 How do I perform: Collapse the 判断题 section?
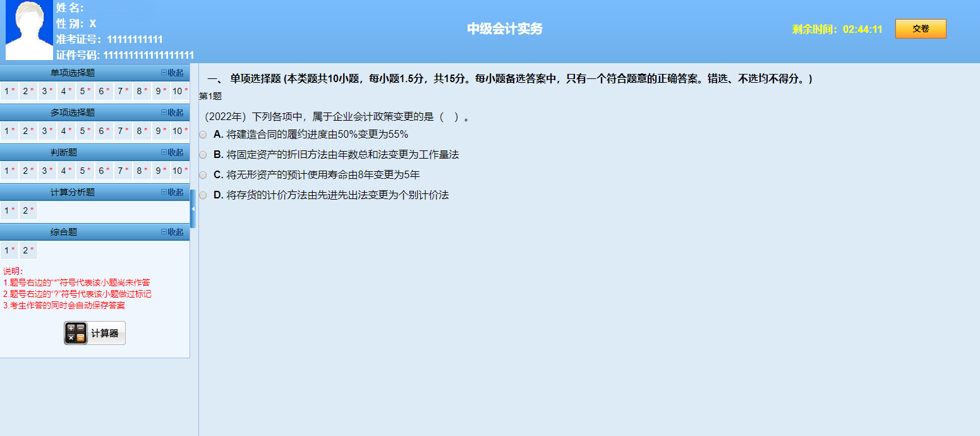(x=172, y=152)
